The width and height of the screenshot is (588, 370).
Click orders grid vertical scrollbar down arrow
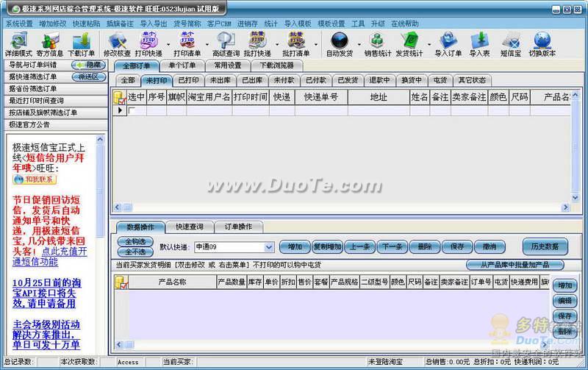[x=575, y=197]
